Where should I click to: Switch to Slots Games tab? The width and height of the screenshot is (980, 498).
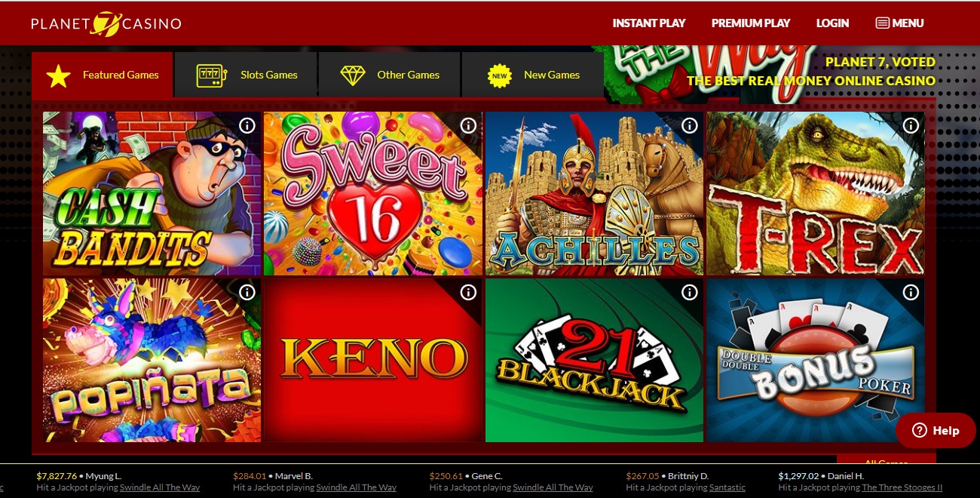pyautogui.click(x=246, y=75)
